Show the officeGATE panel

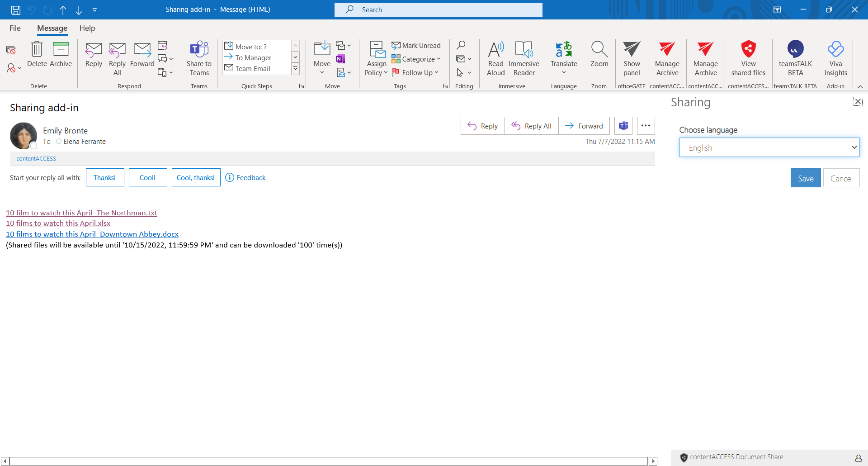632,59
